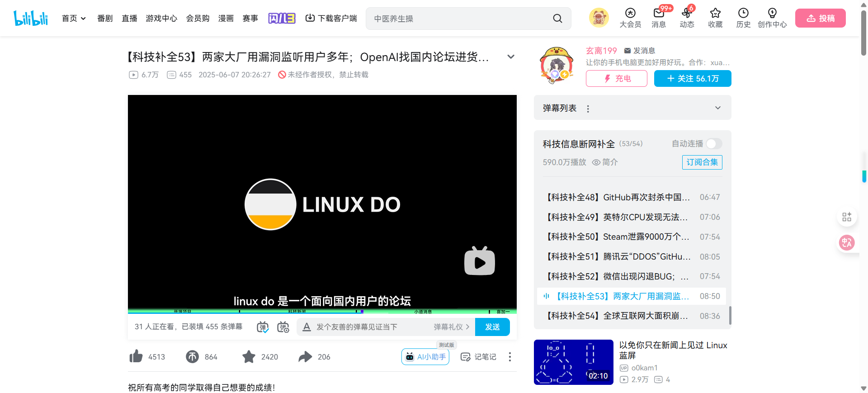Click the big play TV icon on video
The height and width of the screenshot is (393, 868).
pyautogui.click(x=480, y=261)
